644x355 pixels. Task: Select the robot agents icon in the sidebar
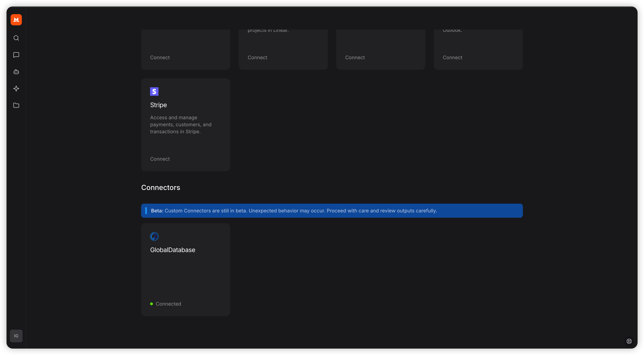point(16,71)
